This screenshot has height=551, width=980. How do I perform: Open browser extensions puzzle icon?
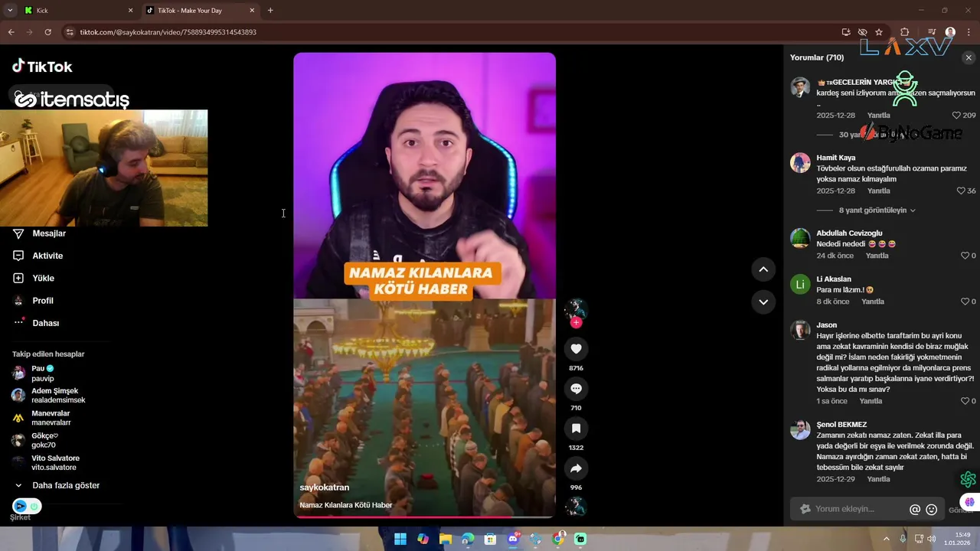[905, 32]
